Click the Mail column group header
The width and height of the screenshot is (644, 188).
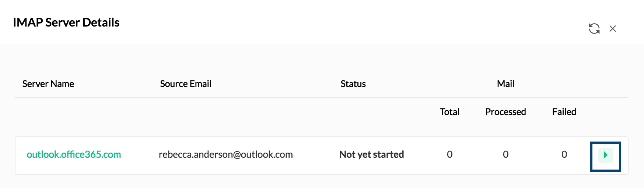pos(505,84)
